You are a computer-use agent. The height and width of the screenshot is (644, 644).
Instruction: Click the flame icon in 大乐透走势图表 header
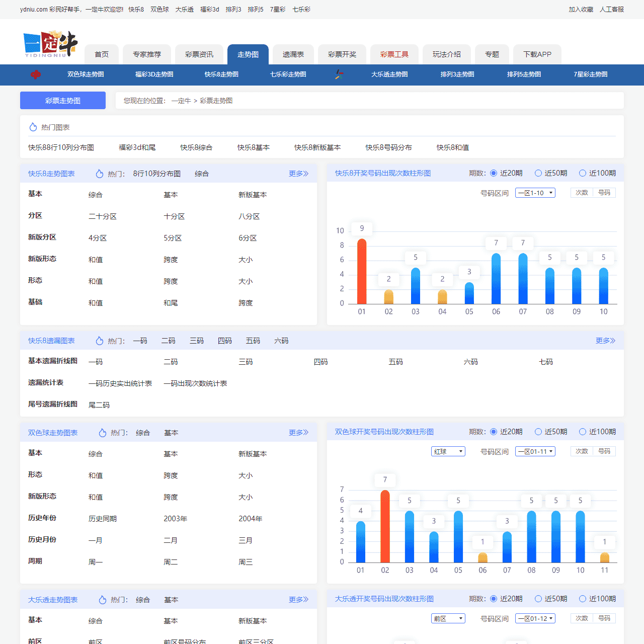[x=103, y=600]
